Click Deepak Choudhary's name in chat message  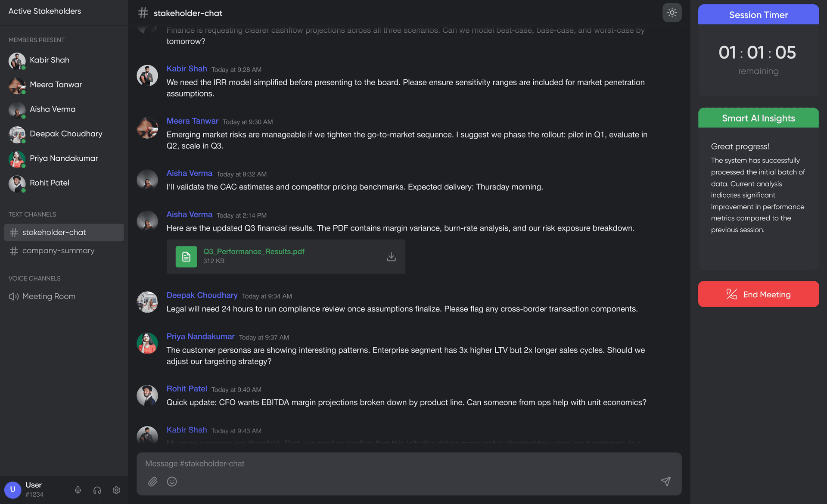202,295
